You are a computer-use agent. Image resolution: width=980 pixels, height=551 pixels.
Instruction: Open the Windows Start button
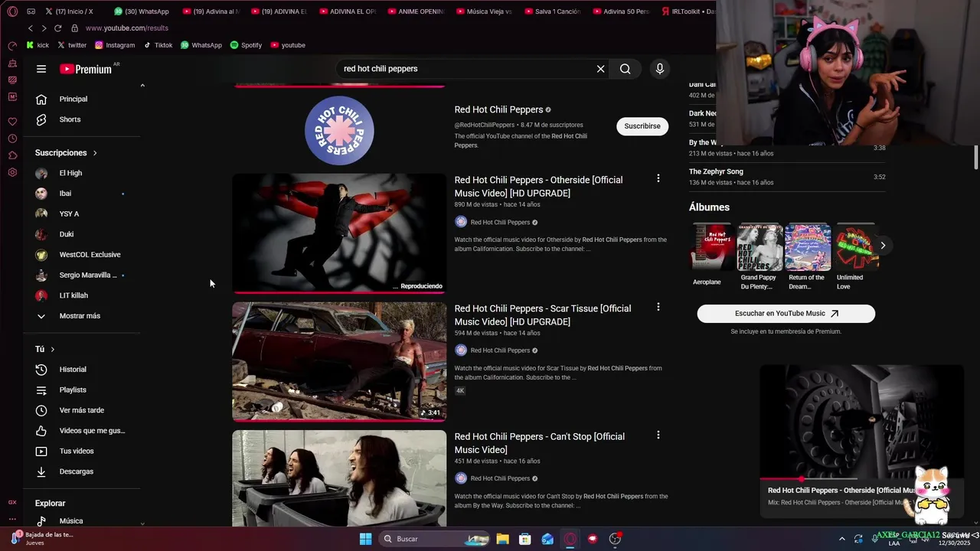(x=366, y=539)
